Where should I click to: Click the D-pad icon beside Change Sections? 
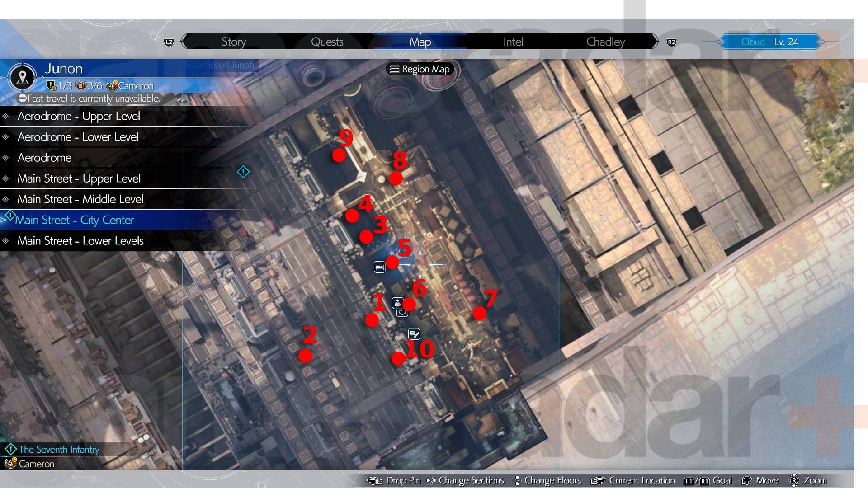(x=431, y=481)
